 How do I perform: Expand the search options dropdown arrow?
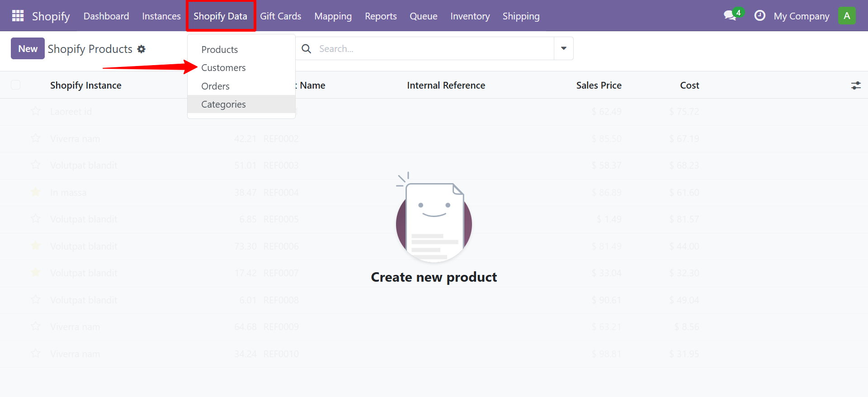564,48
